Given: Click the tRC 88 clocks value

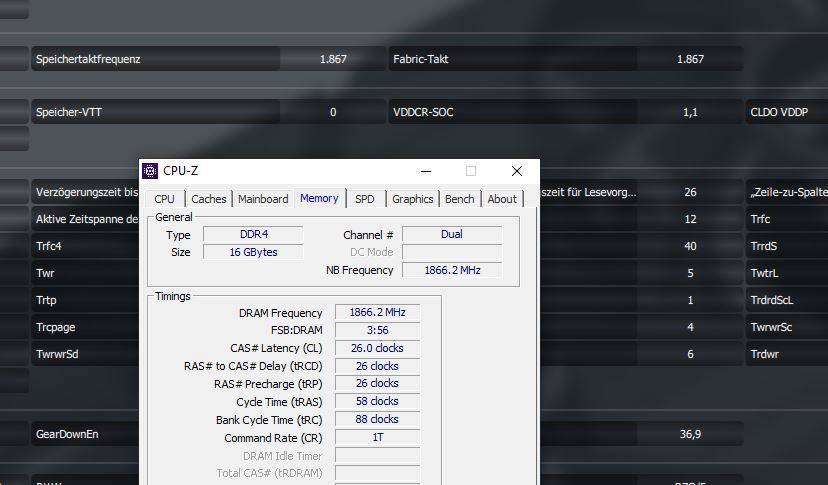Looking at the screenshot, I should click(378, 419).
